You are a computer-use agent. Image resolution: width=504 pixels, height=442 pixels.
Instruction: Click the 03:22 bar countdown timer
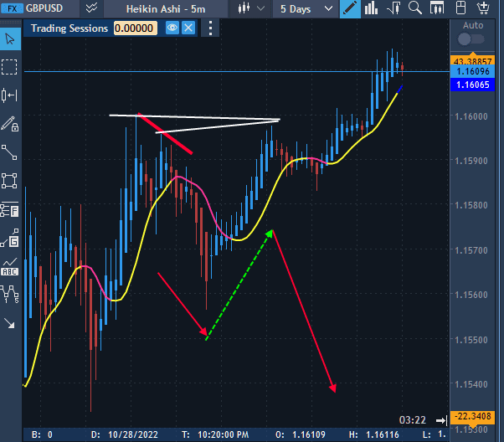tap(413, 420)
